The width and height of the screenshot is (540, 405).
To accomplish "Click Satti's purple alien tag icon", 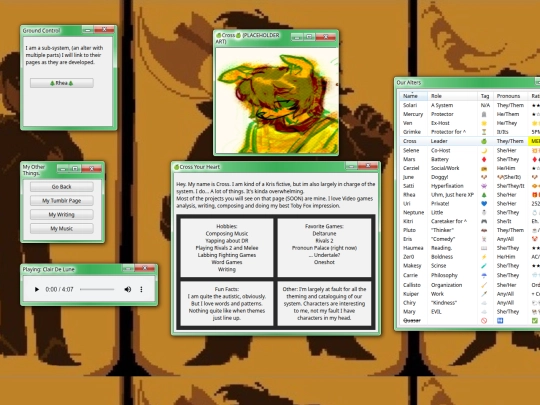I will point(484,186).
